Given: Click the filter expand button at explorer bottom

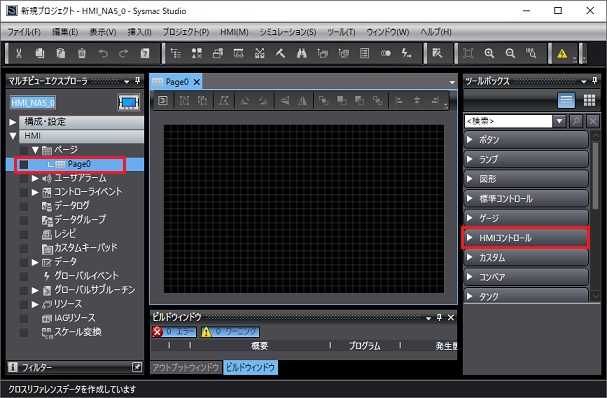Looking at the screenshot, I should (x=137, y=367).
